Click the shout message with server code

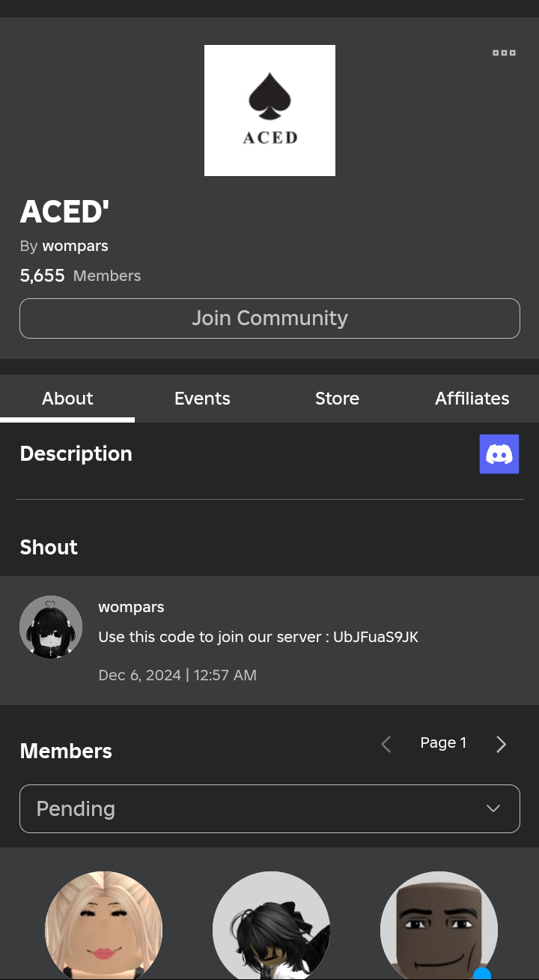(x=258, y=637)
